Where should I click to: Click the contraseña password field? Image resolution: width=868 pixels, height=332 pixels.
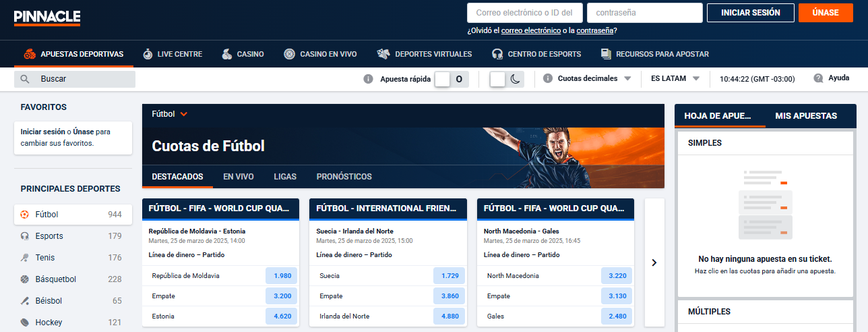click(x=644, y=13)
